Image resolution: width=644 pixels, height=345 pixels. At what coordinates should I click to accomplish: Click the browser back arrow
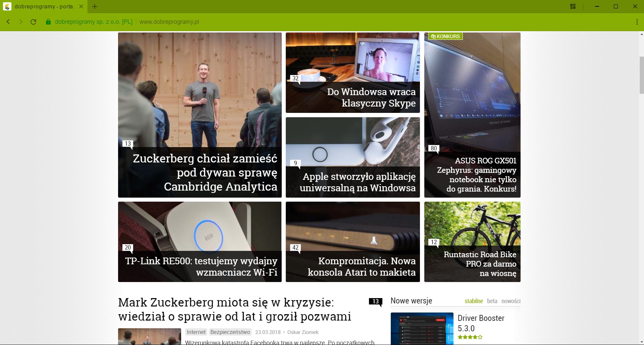(x=8, y=22)
